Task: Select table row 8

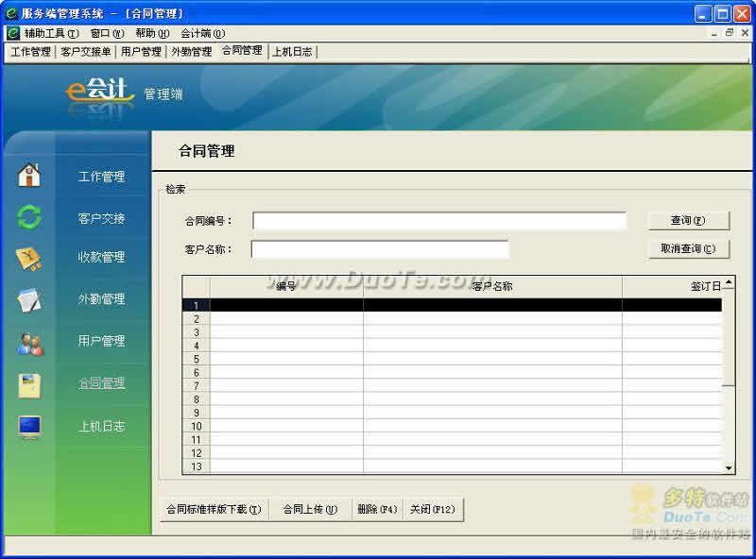Action: point(453,399)
